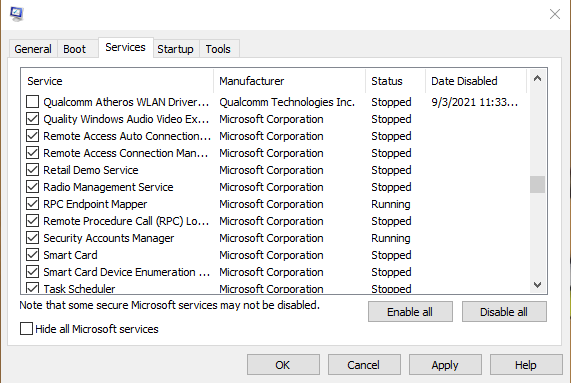Switch to the General tab

[x=33, y=49]
